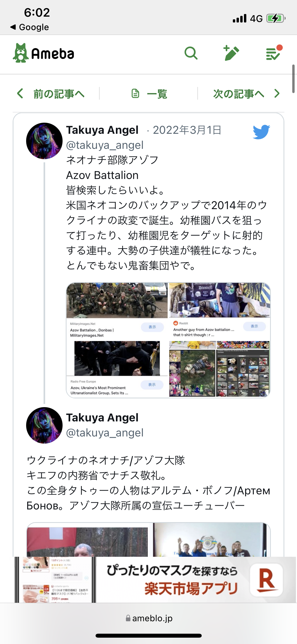Click the Ameba logo
Image resolution: width=297 pixels, height=644 pixels.
pyautogui.click(x=44, y=53)
